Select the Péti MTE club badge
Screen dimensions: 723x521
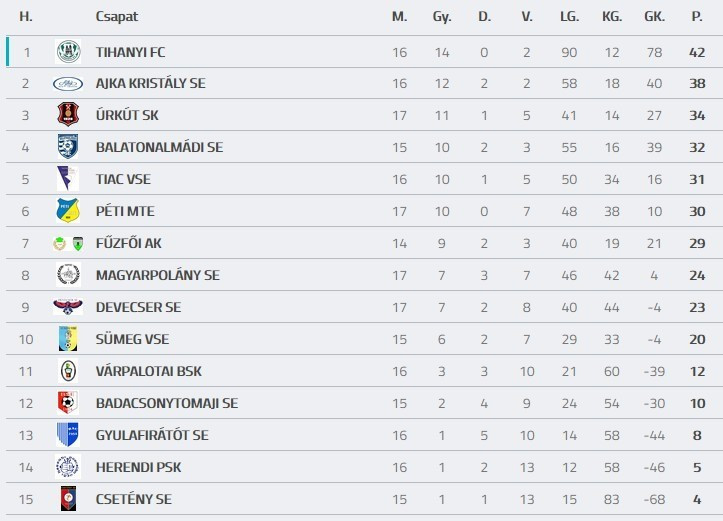pos(68,211)
